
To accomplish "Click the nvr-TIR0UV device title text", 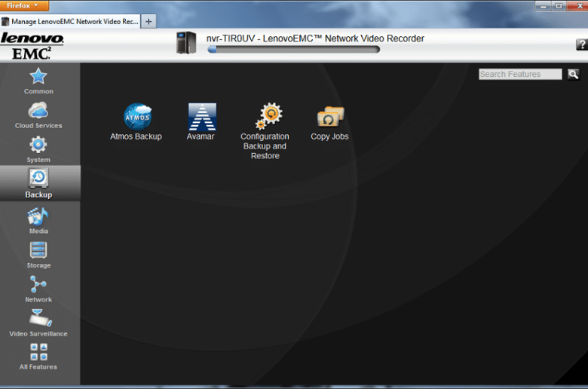I will [x=315, y=38].
